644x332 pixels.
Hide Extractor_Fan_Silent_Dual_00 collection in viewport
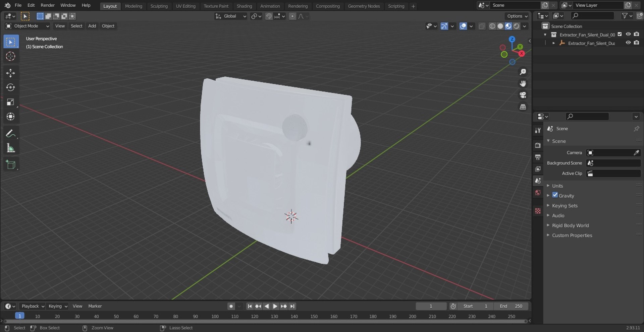click(628, 35)
